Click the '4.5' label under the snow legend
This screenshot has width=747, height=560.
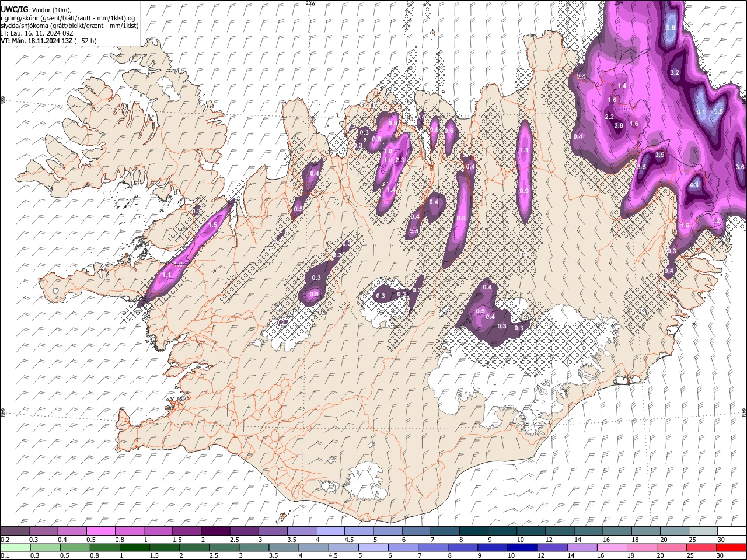[349, 540]
